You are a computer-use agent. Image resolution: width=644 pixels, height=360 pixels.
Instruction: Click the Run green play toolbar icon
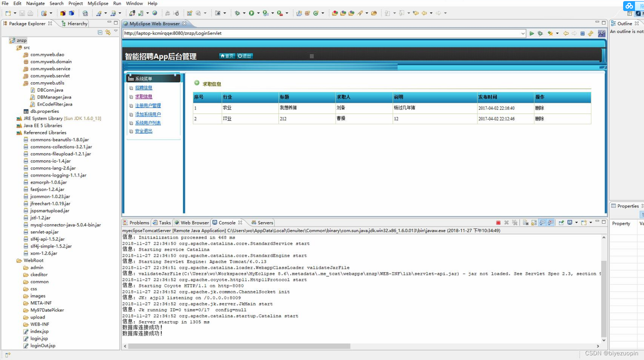[x=251, y=13]
